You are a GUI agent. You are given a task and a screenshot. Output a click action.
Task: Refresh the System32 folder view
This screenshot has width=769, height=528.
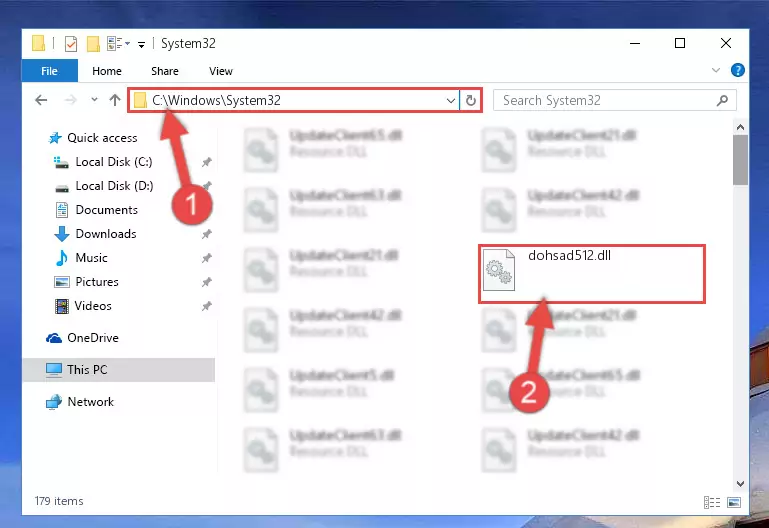coord(471,101)
